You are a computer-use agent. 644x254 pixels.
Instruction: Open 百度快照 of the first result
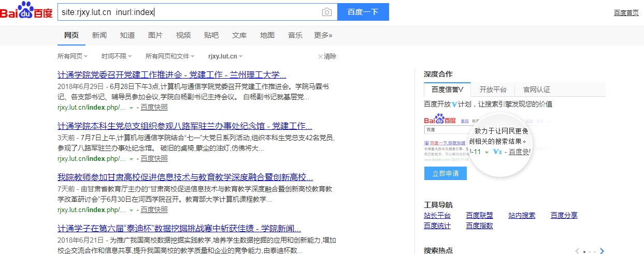[154, 108]
